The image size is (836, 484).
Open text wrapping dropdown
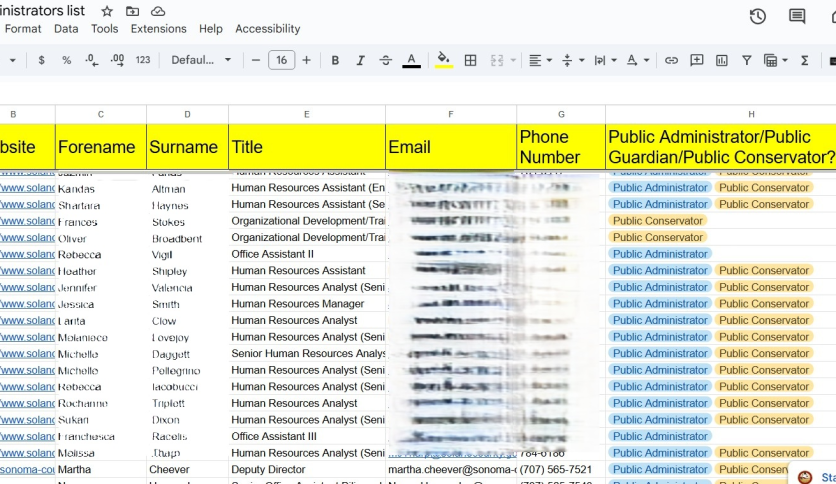point(605,60)
